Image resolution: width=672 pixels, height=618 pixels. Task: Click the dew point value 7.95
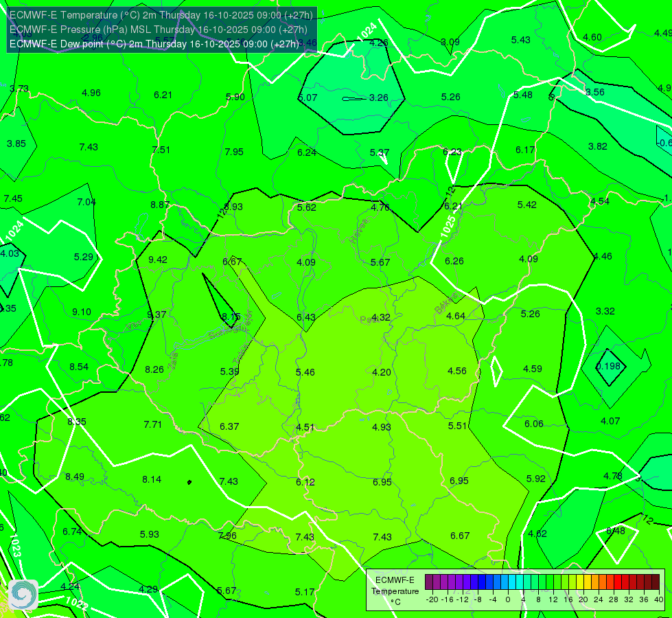[x=234, y=152]
